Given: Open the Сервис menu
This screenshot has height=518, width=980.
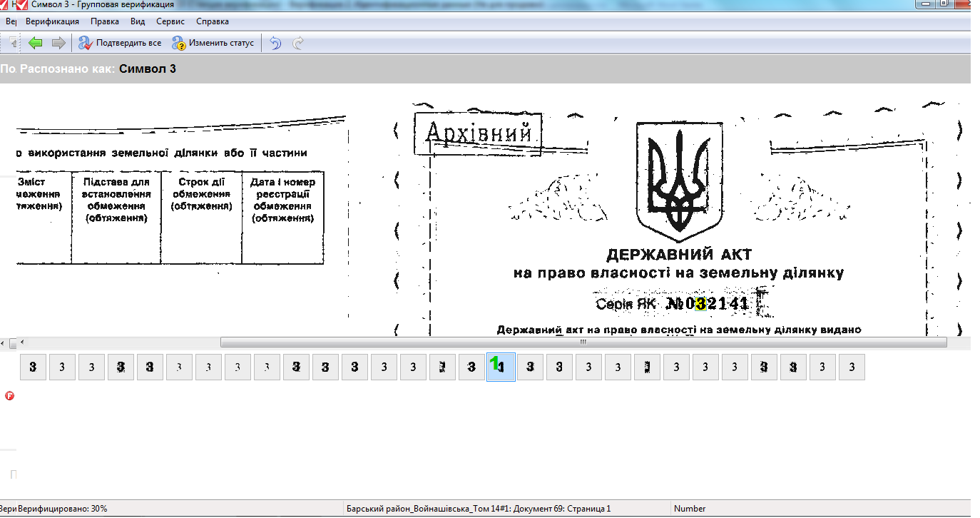Looking at the screenshot, I should 170,21.
